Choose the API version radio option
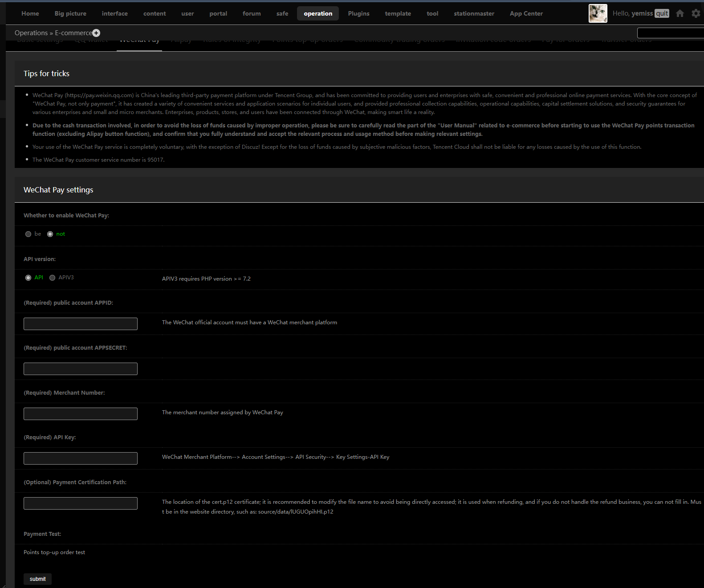The image size is (704, 588). click(x=28, y=278)
